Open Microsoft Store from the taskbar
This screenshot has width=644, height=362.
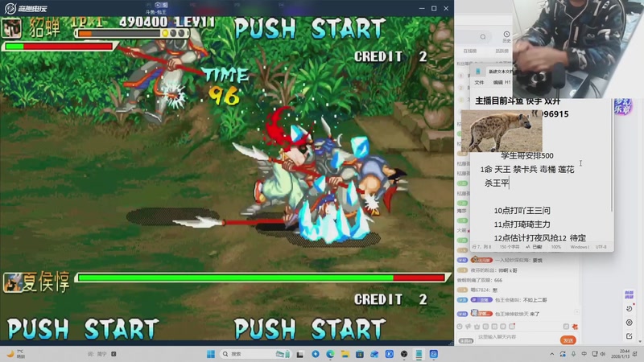point(360,354)
